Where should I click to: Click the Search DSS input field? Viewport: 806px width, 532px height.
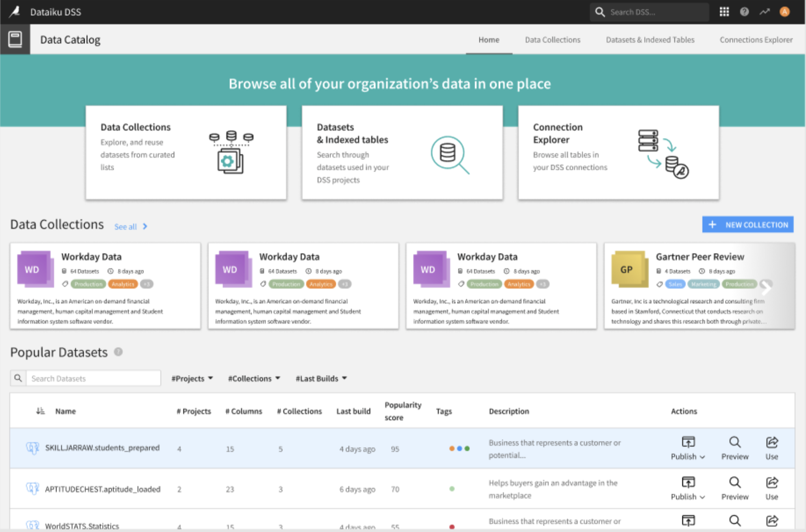point(649,12)
